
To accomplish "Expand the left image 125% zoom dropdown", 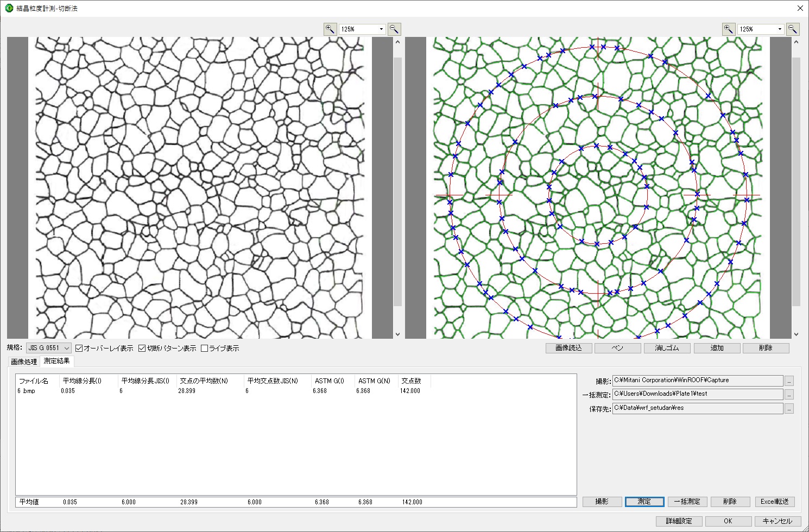I will click(381, 29).
